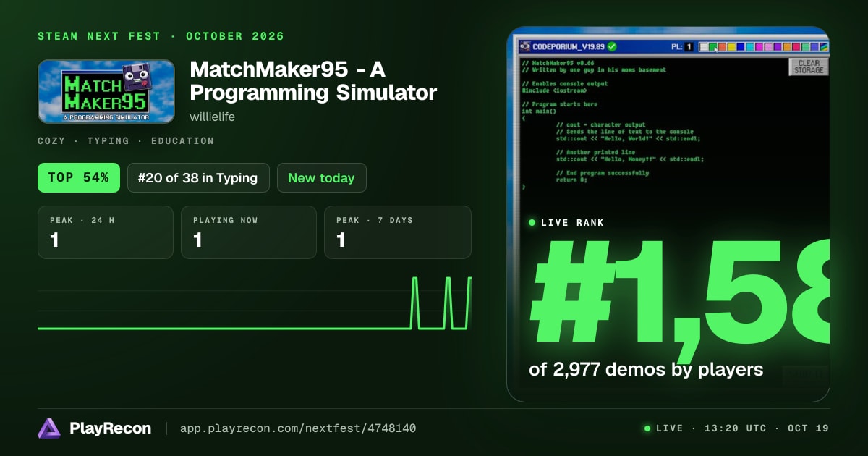Click the '#include <iostream>' code line

coord(554,90)
